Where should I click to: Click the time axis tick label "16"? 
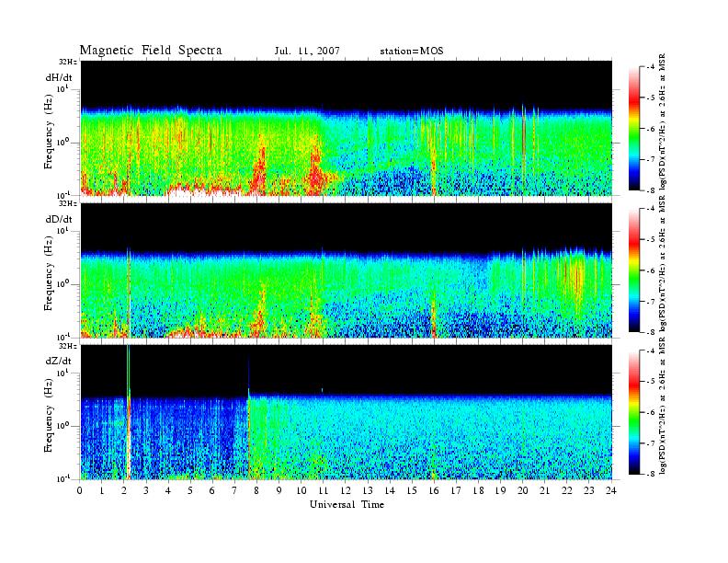click(x=434, y=490)
